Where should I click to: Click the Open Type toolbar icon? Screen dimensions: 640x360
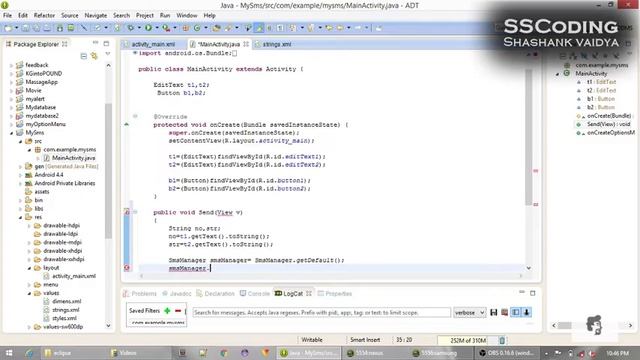[x=216, y=28]
